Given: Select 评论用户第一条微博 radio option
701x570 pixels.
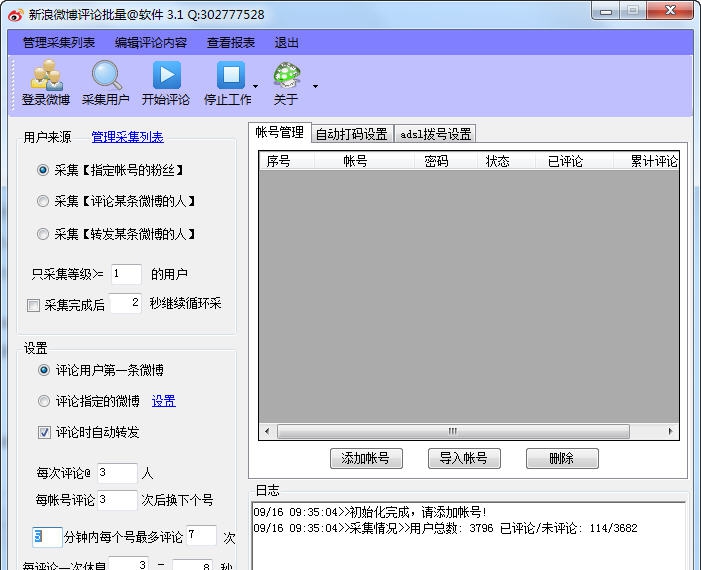Looking at the screenshot, I should pyautogui.click(x=44, y=370).
